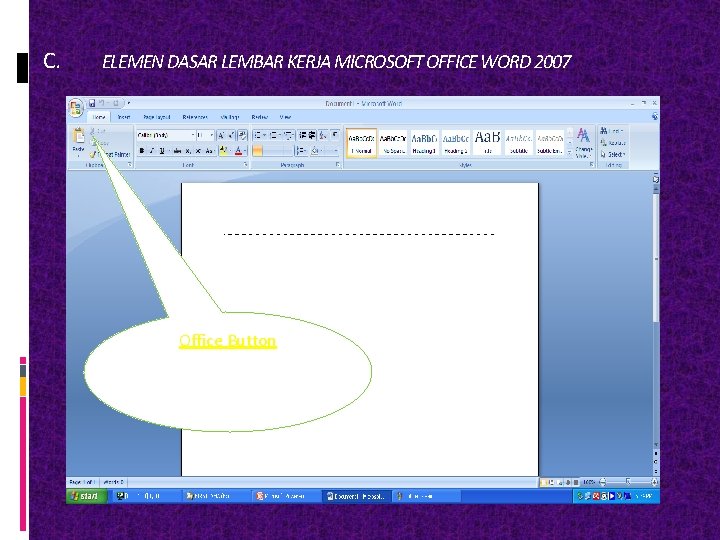Click the Select button
Image resolution: width=720 pixels, height=540 pixels.
pos(613,154)
